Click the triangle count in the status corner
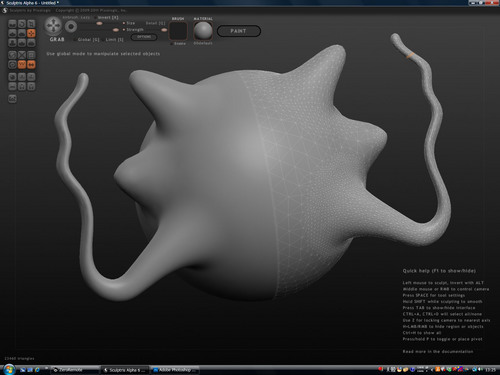The image size is (500, 375). pos(19,359)
